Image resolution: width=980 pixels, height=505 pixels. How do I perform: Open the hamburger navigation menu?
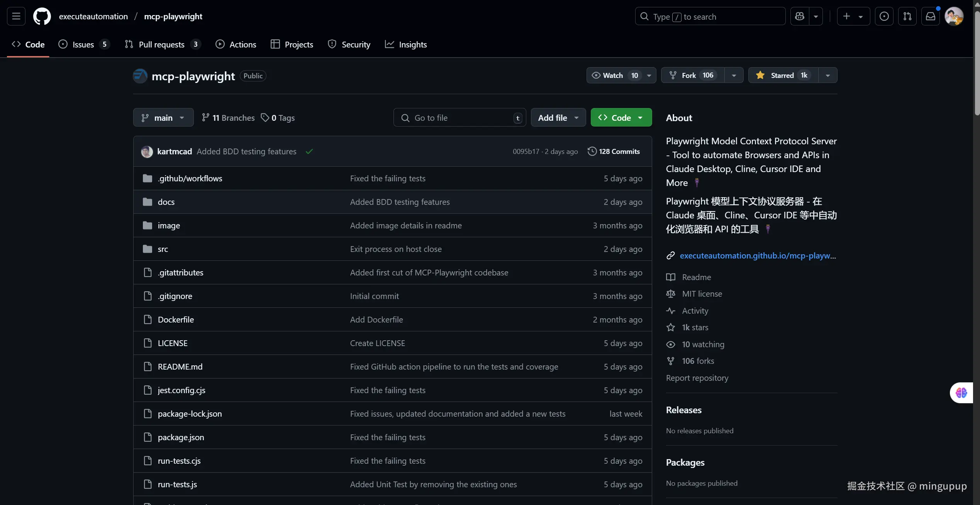pos(16,17)
